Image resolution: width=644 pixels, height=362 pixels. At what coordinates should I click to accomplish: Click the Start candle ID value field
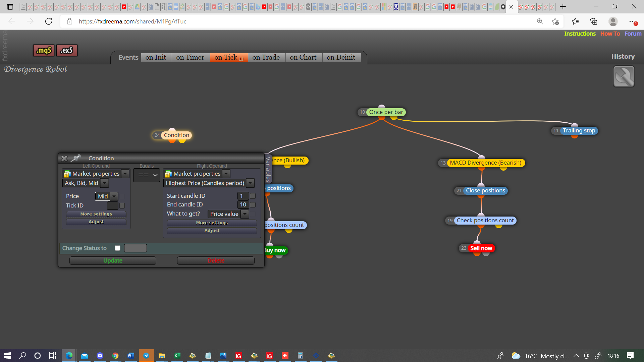tap(243, 196)
